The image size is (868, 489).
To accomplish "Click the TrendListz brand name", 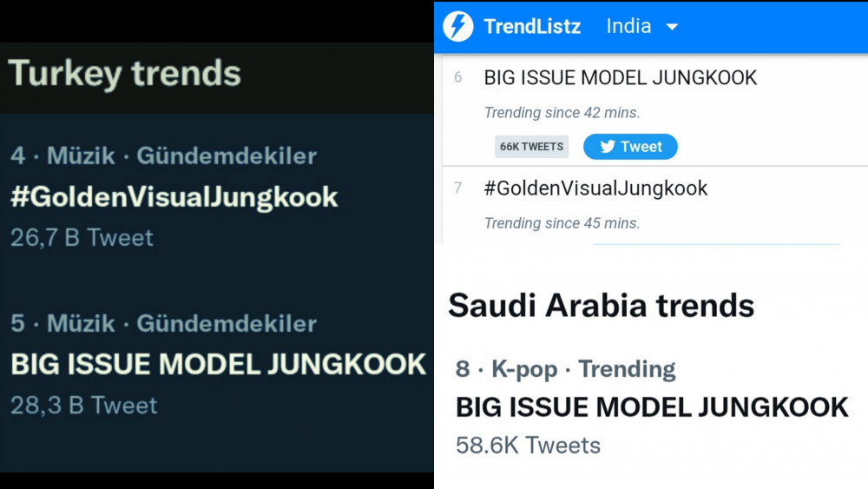I will (x=532, y=26).
